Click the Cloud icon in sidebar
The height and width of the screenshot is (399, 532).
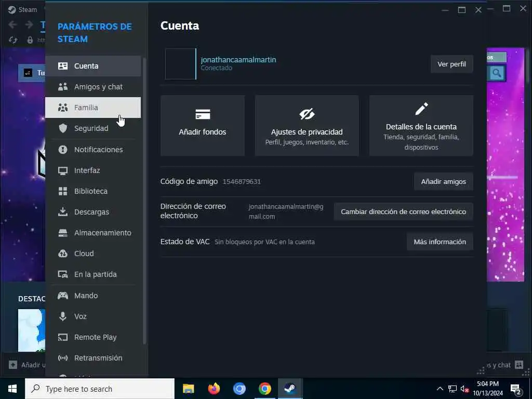pos(63,254)
